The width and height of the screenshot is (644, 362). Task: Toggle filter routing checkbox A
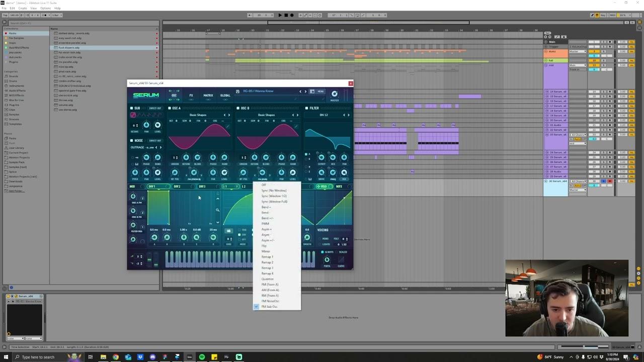306,155
